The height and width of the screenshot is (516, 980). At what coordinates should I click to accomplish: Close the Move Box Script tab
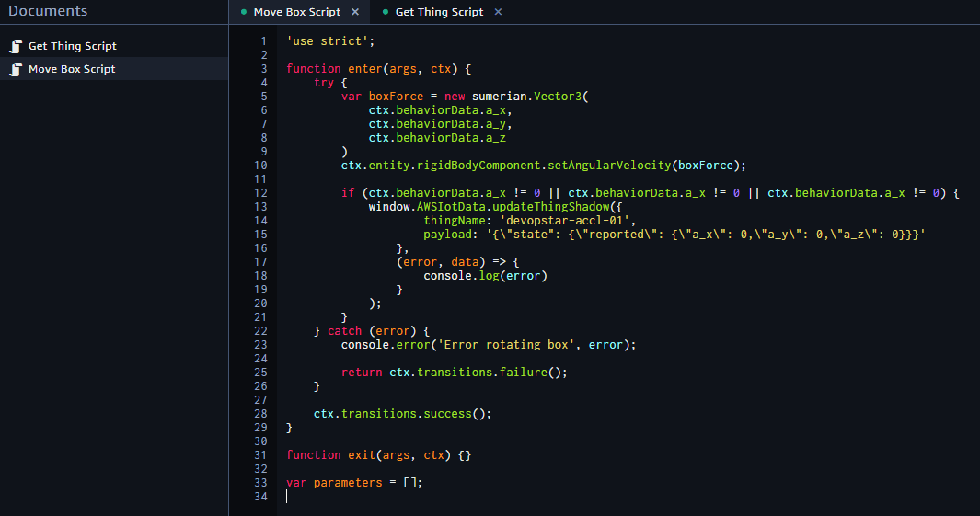coord(355,12)
